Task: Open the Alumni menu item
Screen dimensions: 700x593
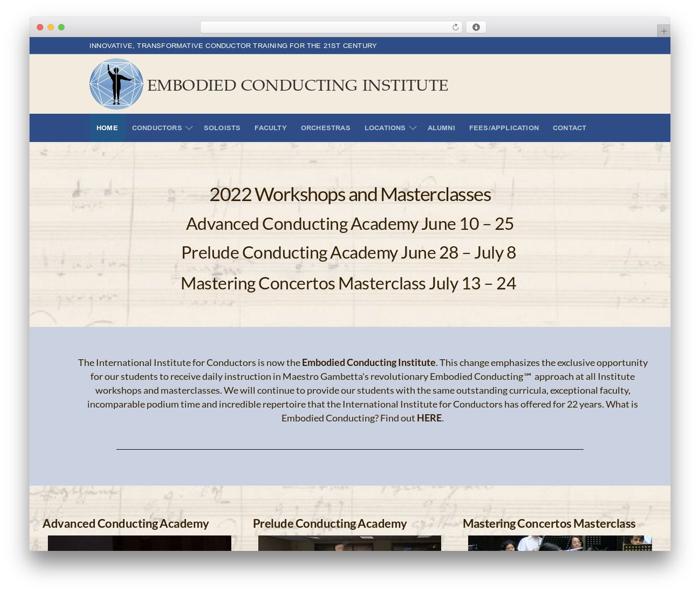Action: point(441,128)
